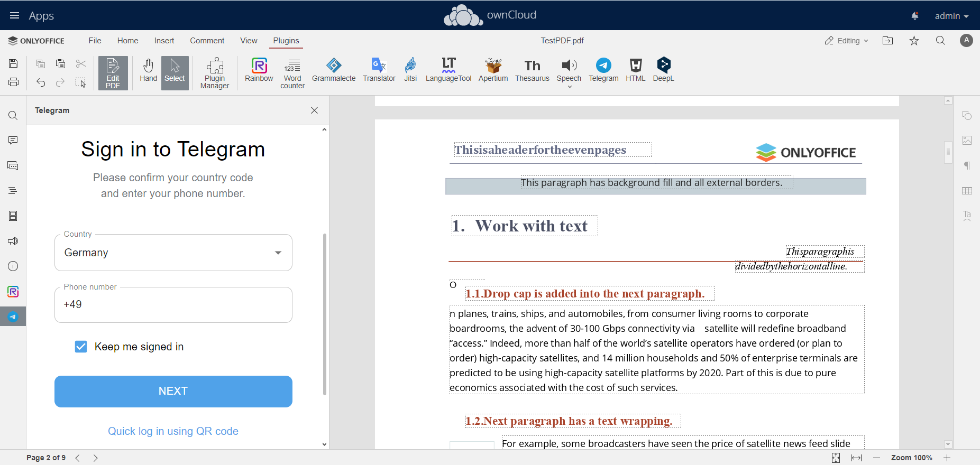The image size is (980, 465).
Task: Open the DeepL plugin
Action: tap(663, 70)
